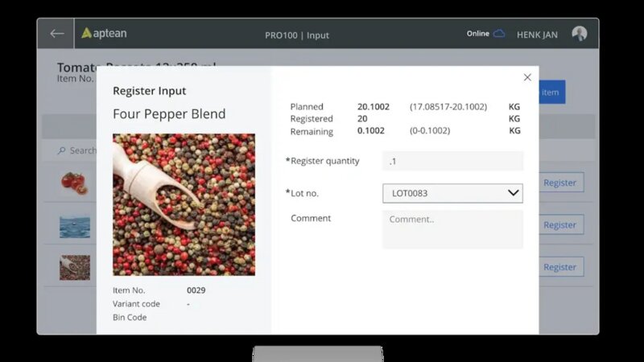Click the Search magnifier in background list
The height and width of the screenshot is (362, 644).
click(x=62, y=150)
